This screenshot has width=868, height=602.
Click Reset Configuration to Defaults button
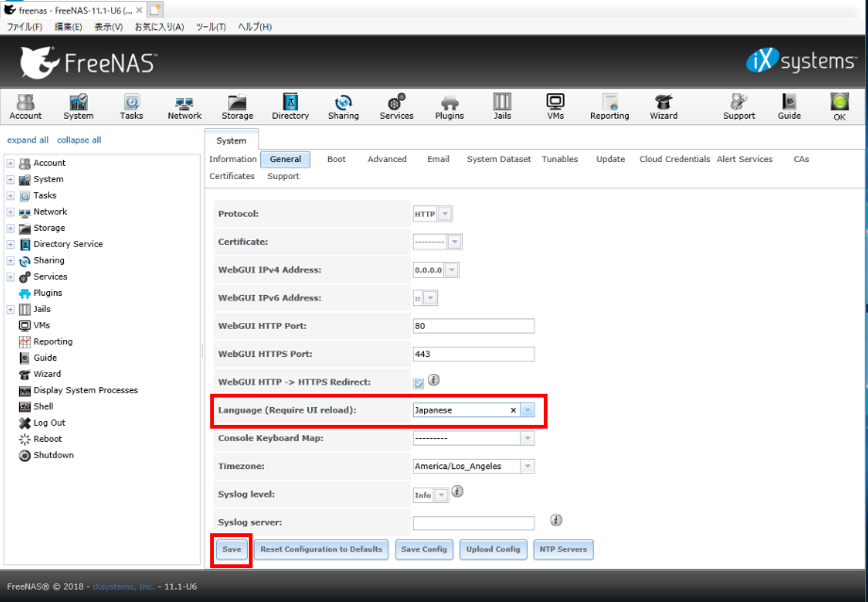[321, 549]
